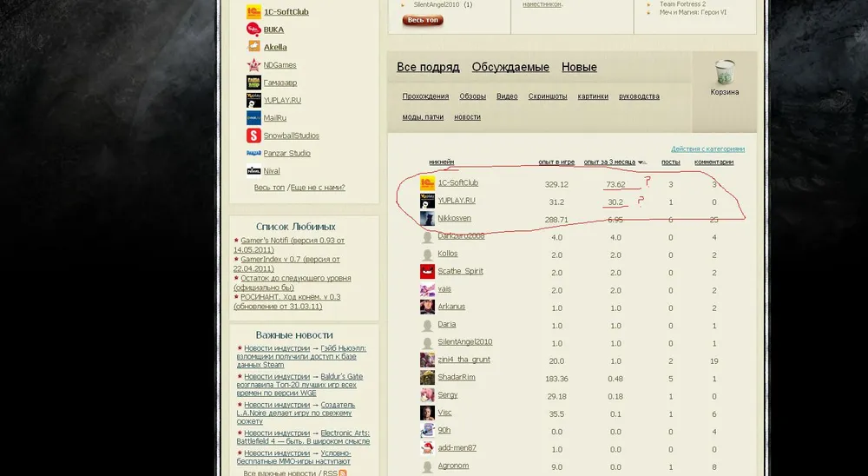Click Scathe_Spirit's red avatar in table

pyautogui.click(x=427, y=272)
